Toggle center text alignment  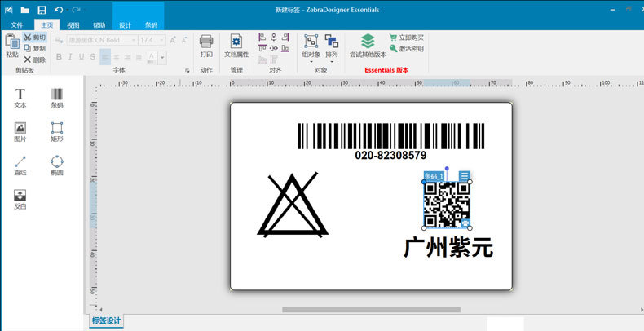tap(117, 57)
